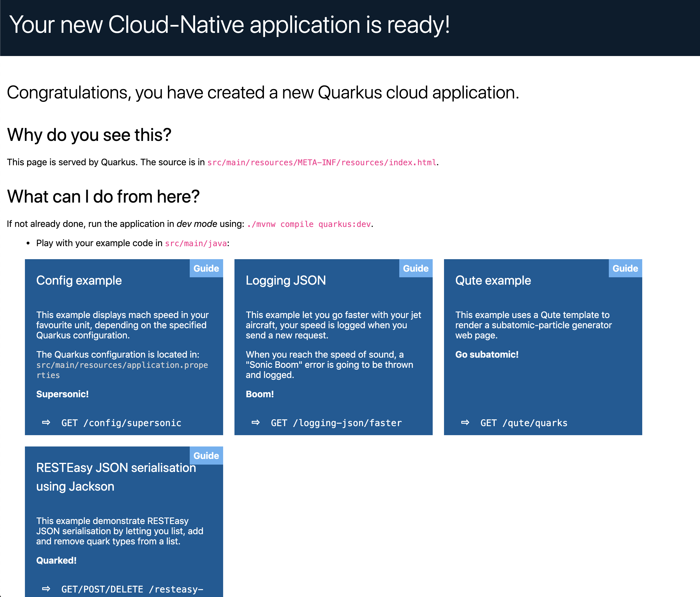Click the bold Quarked! text
Screen dimensions: 700x597
pos(56,561)
